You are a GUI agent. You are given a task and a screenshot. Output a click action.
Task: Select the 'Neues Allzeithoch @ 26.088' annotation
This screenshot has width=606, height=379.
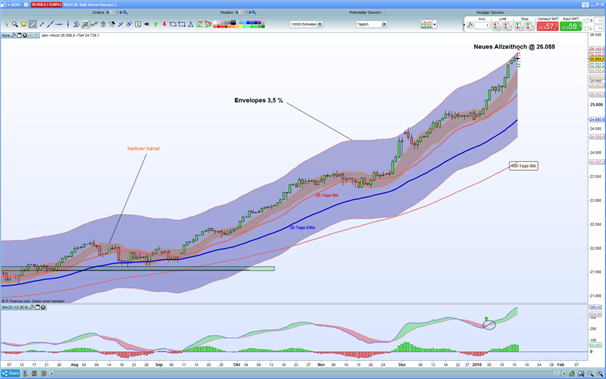coord(514,47)
